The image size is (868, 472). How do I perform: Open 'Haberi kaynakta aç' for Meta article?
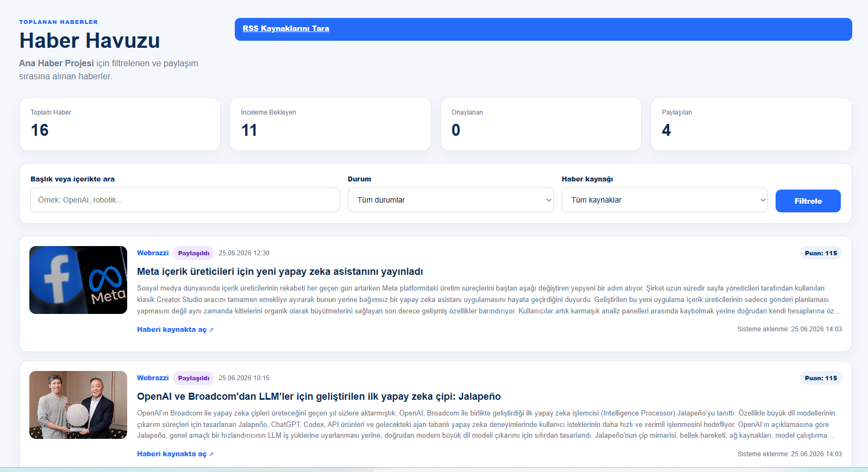(x=175, y=330)
